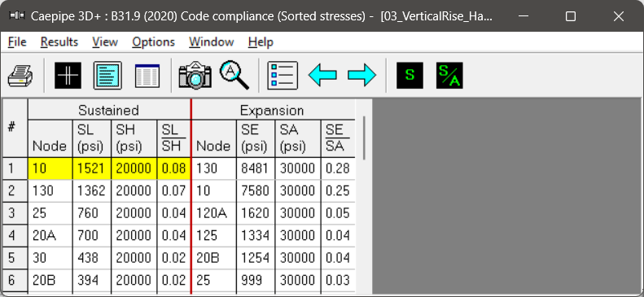The height and width of the screenshot is (297, 644).
Task: Click SL value 1362 cell
Action: point(91,190)
